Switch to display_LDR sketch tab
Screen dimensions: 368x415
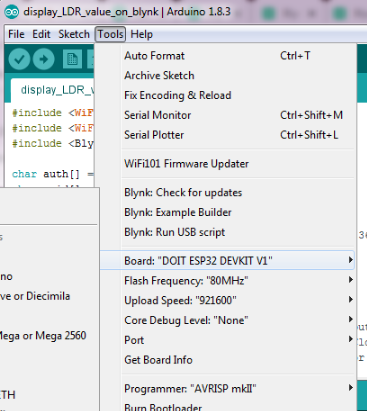pyautogui.click(x=53, y=90)
